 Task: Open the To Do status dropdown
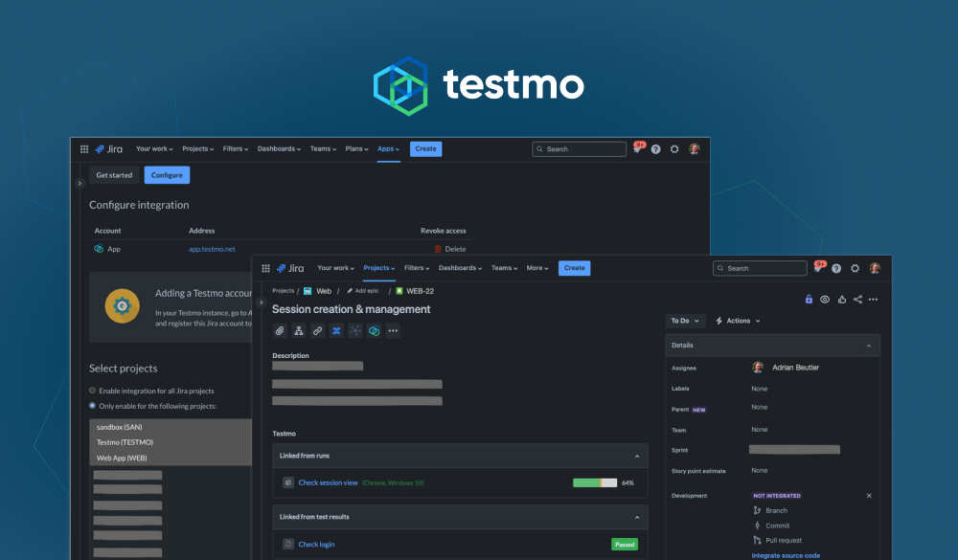(685, 321)
